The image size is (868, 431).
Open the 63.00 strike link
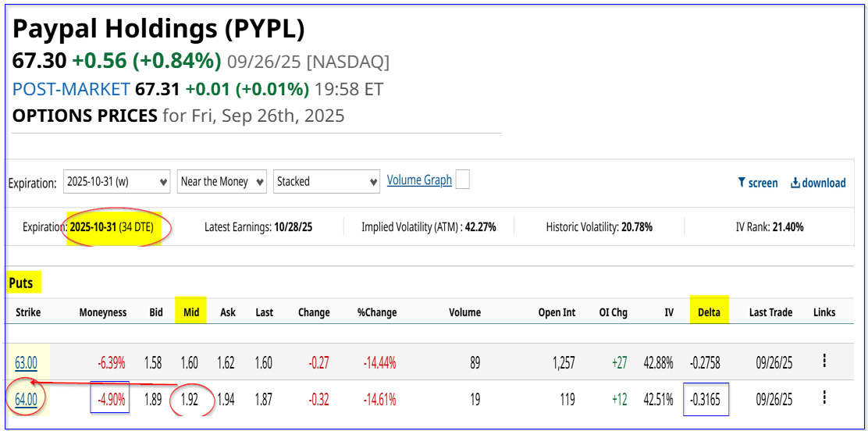point(26,363)
